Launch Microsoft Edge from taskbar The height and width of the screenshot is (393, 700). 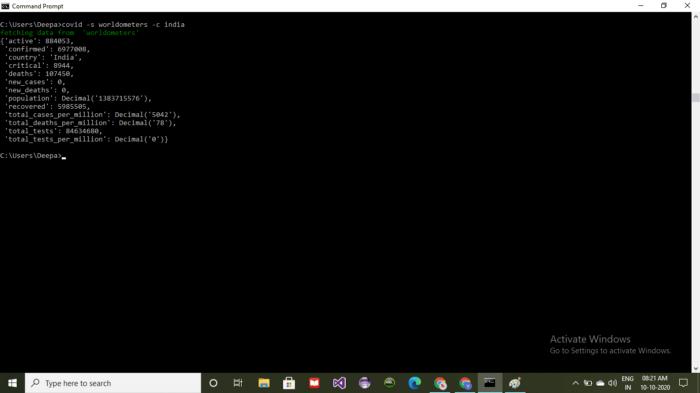415,383
